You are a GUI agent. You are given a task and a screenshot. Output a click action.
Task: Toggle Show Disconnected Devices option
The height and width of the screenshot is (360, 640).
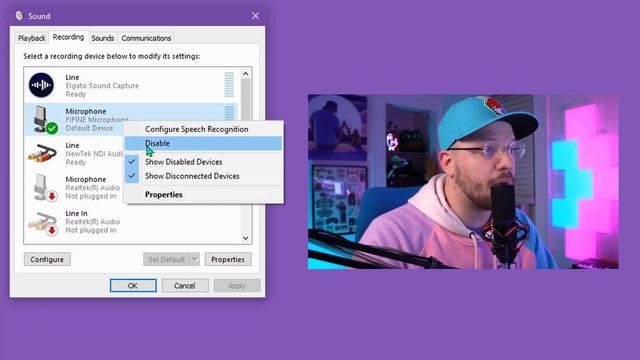[203, 176]
